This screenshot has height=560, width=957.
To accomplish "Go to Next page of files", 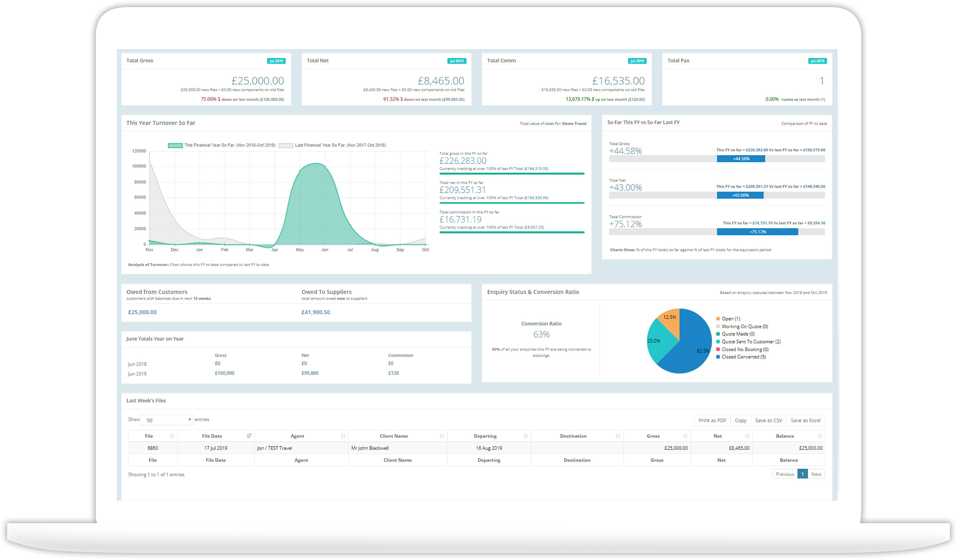I will pyautogui.click(x=816, y=474).
